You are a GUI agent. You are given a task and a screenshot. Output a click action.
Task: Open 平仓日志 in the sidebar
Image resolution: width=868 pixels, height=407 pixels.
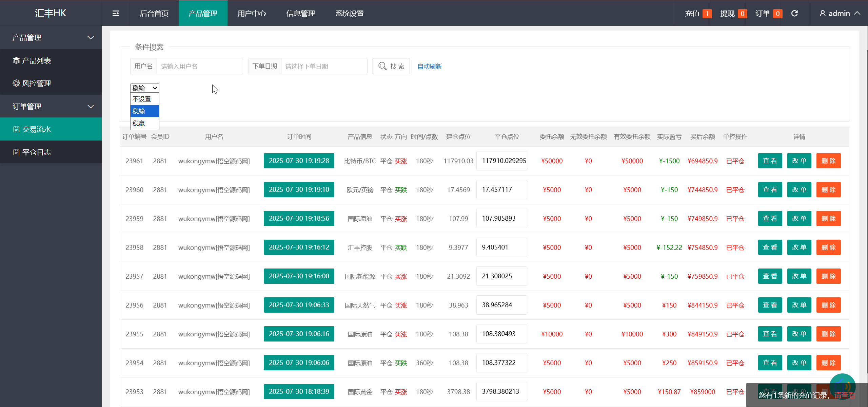36,152
